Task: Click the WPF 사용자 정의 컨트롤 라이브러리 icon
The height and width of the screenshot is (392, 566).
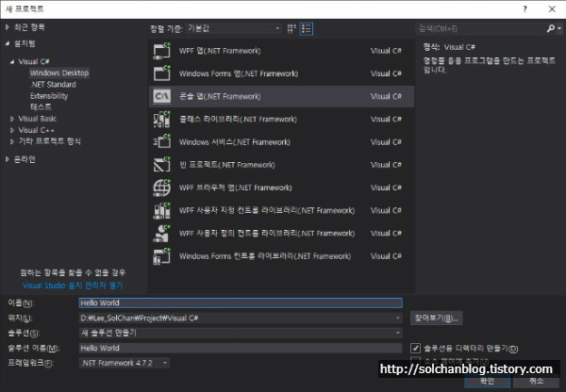Action: (x=161, y=234)
